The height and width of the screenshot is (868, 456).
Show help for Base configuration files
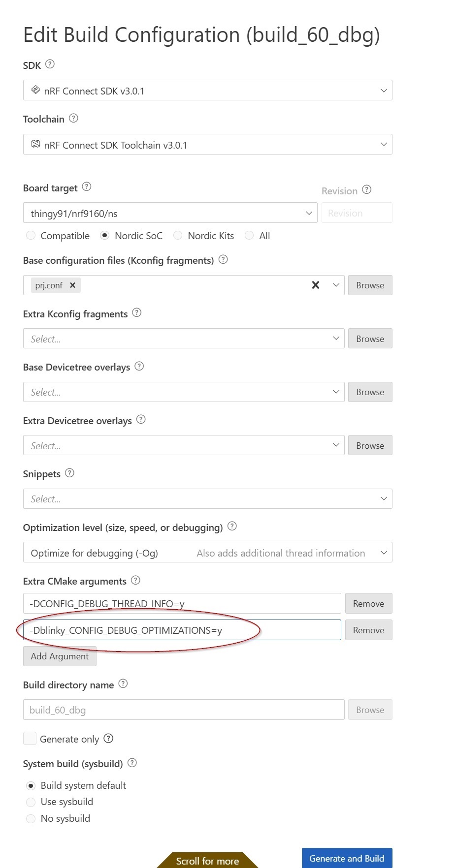point(223,259)
